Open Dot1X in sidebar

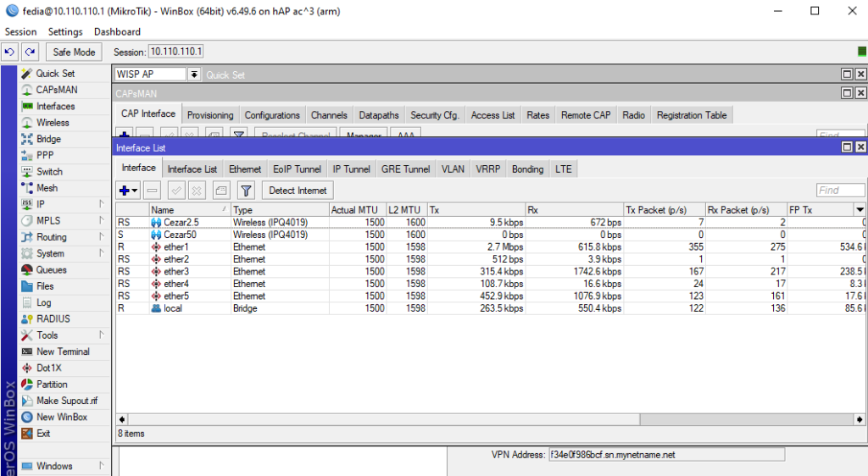pyautogui.click(x=48, y=368)
